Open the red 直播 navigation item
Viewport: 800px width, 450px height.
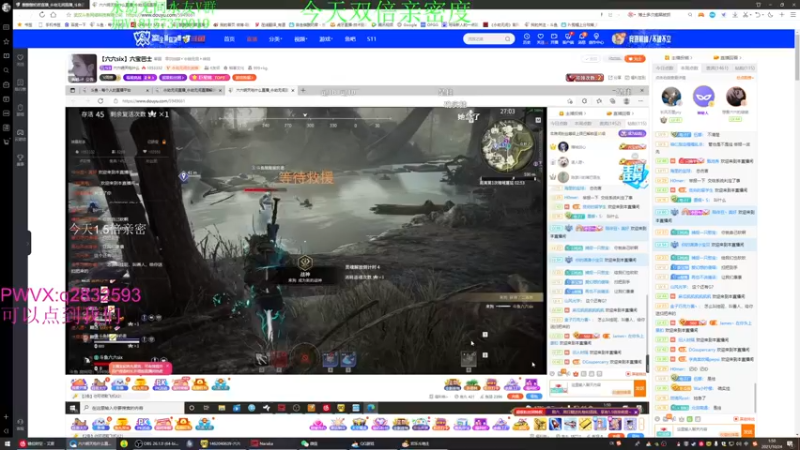(x=252, y=39)
